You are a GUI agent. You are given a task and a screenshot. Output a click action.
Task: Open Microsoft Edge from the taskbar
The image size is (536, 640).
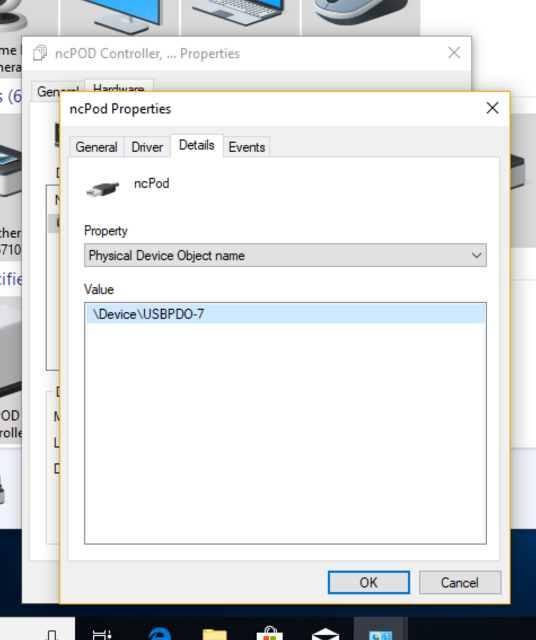(160, 633)
